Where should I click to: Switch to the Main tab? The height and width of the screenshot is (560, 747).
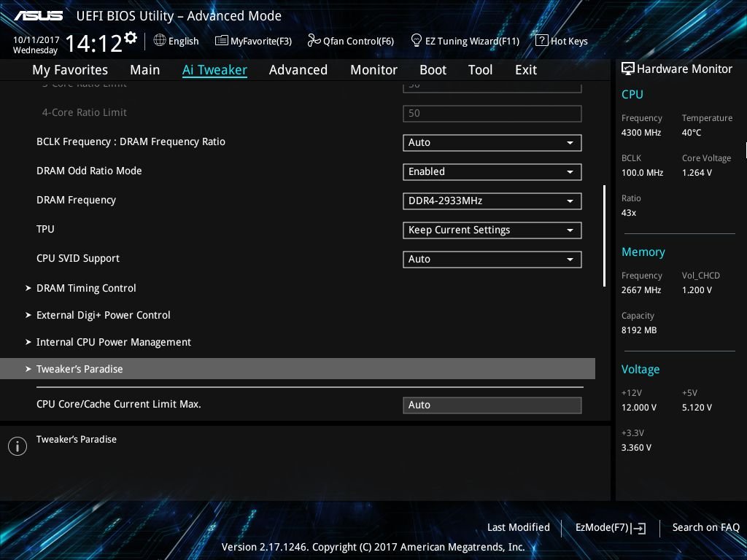click(x=145, y=70)
